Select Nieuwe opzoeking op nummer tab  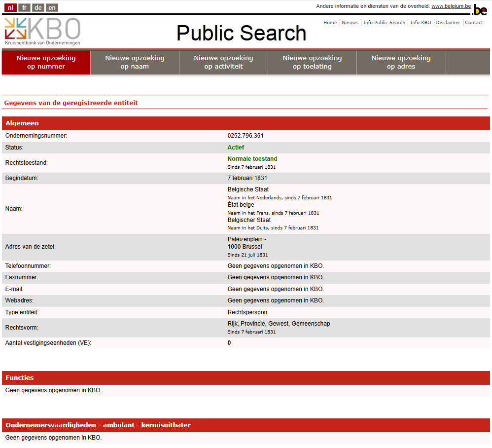pos(46,62)
